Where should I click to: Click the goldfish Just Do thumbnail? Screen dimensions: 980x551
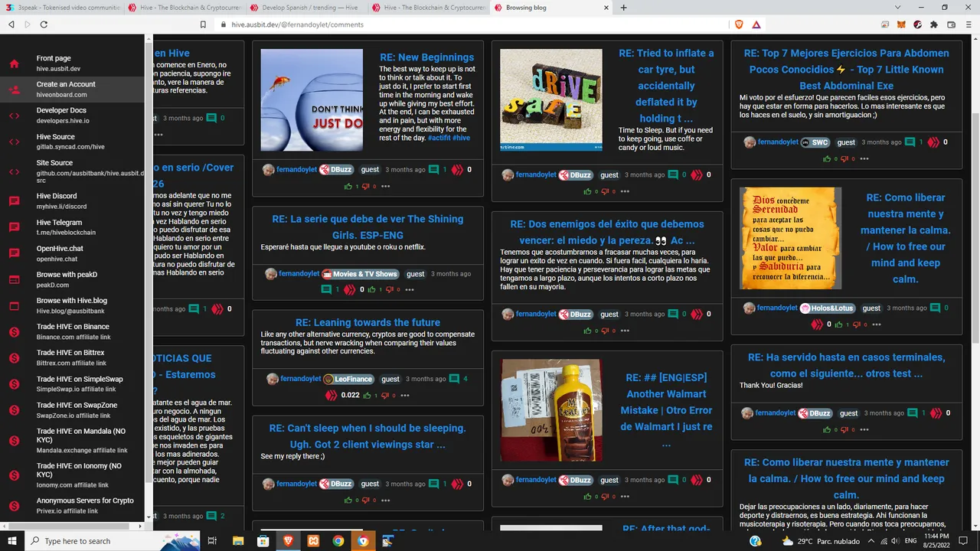(x=312, y=100)
